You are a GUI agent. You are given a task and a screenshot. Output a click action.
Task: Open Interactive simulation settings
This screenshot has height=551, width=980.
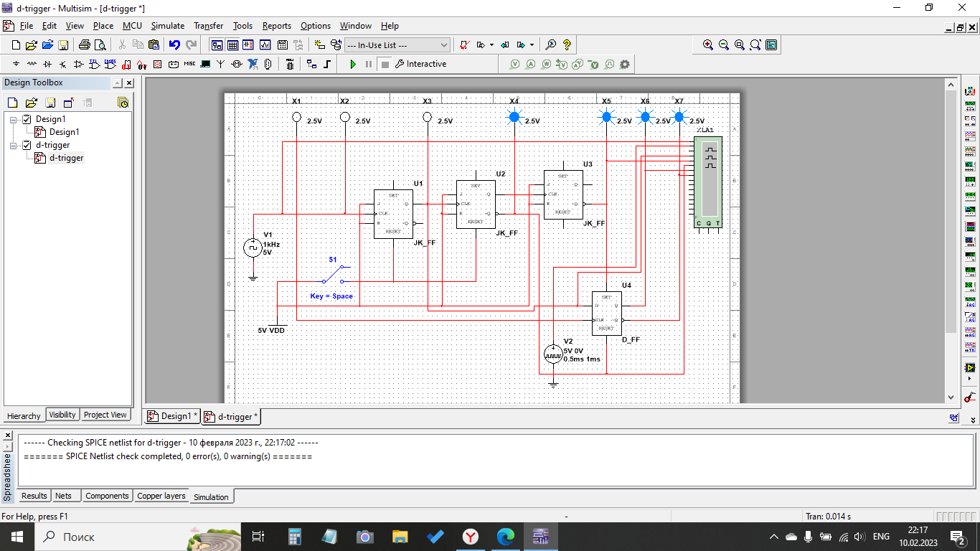coord(420,64)
